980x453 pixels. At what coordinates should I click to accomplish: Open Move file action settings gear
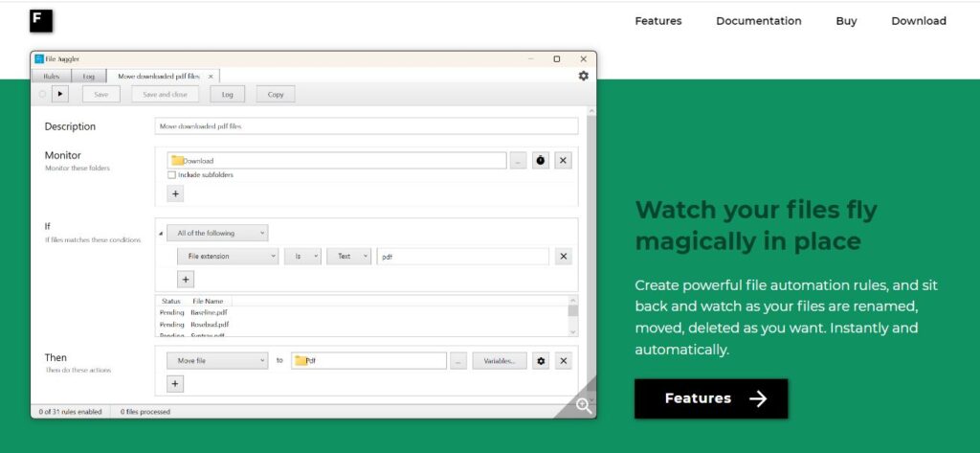point(541,361)
